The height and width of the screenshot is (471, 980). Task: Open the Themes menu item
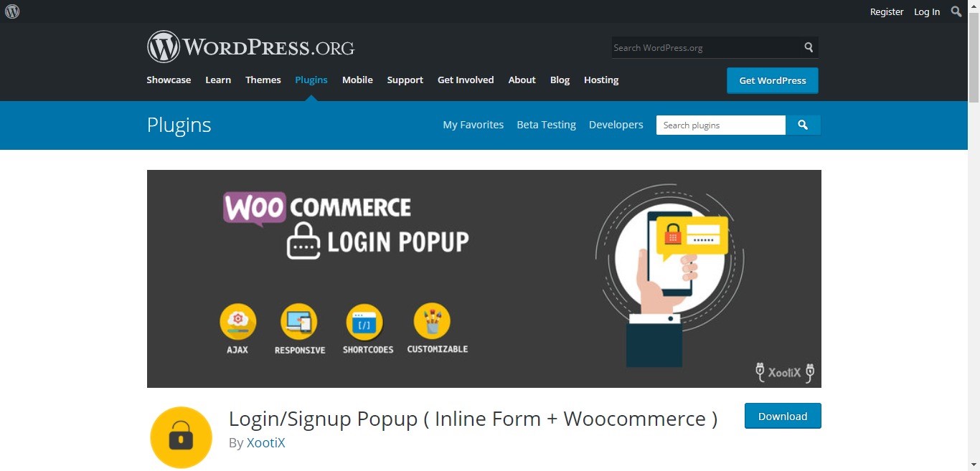click(x=263, y=80)
